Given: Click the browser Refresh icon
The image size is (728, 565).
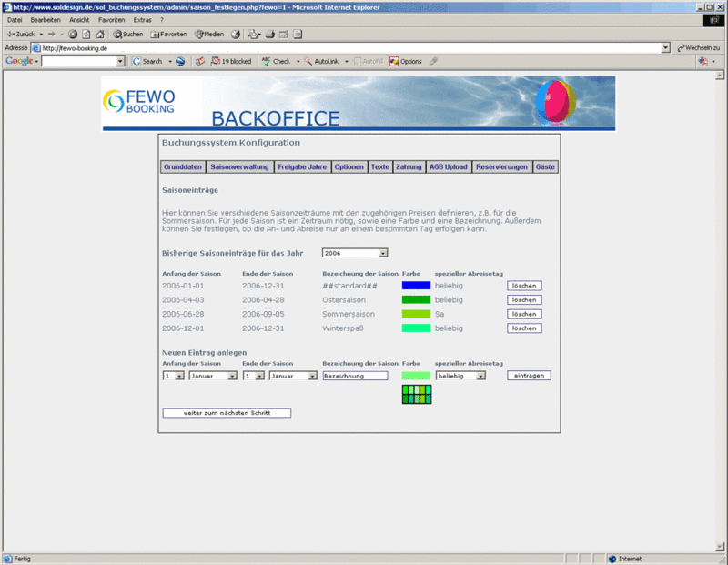Looking at the screenshot, I should 86,35.
